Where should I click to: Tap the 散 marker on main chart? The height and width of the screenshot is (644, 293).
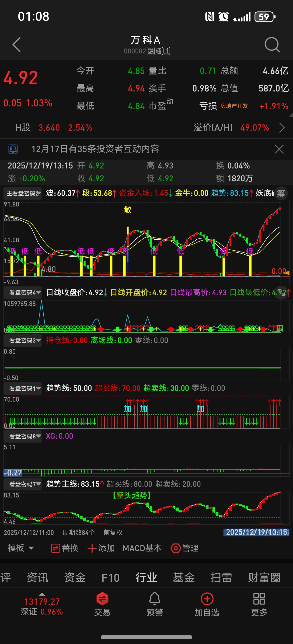coord(128,210)
